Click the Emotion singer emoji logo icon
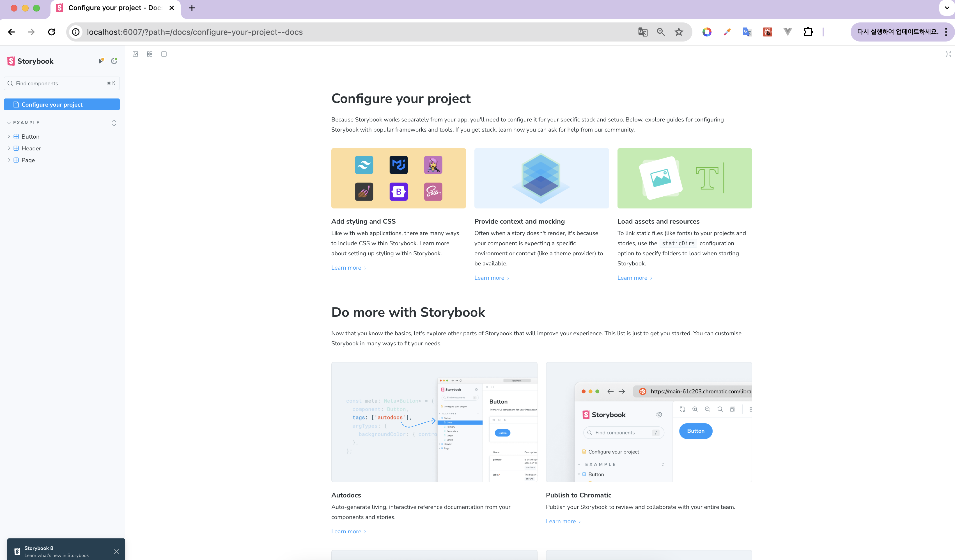 coord(433,165)
